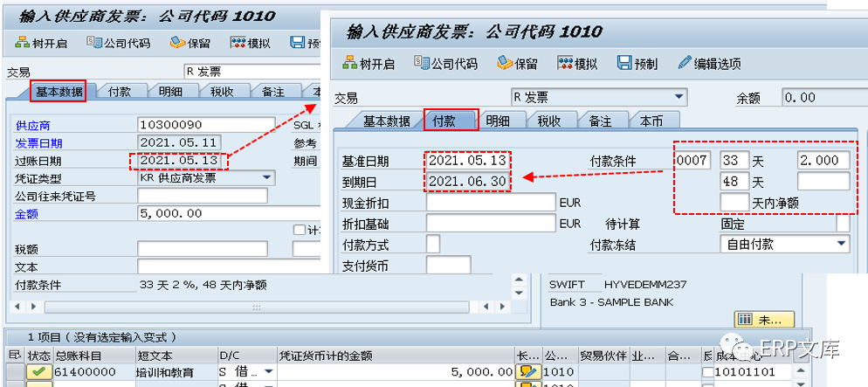Viewport: 868px width, 387px height.
Task: Switch to 明细 tab in right window
Action: click(497, 121)
